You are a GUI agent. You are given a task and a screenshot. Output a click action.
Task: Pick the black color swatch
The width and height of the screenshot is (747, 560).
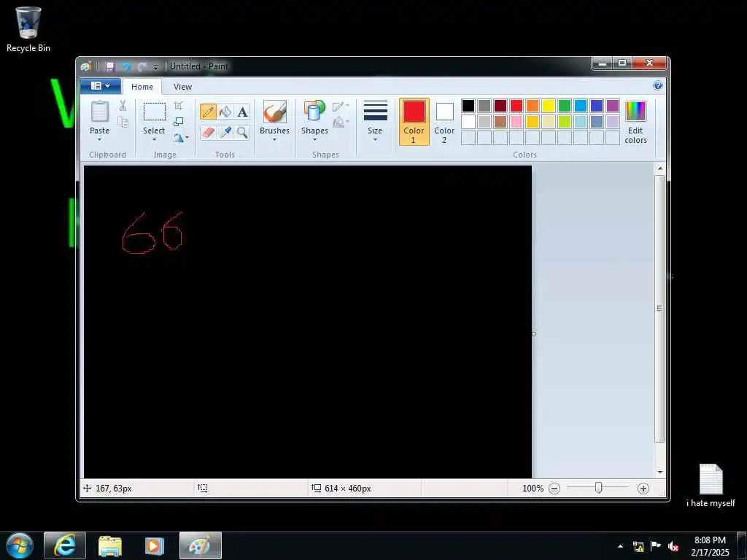click(x=468, y=106)
